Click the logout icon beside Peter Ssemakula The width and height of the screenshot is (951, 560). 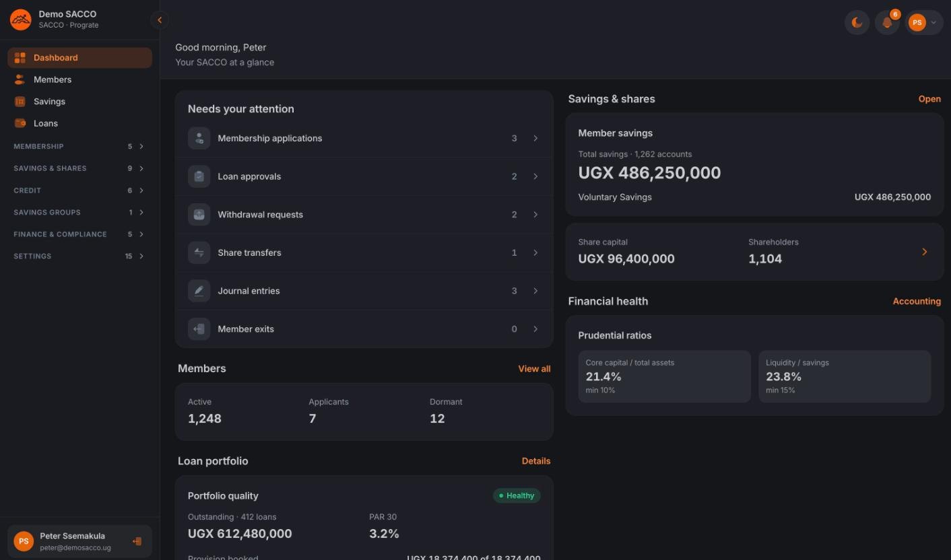pyautogui.click(x=137, y=541)
